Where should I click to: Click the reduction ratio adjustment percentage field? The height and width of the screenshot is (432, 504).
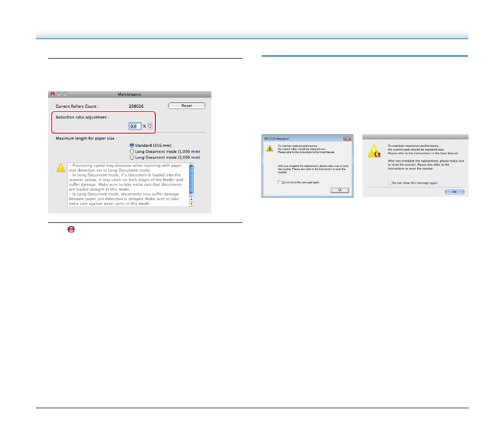point(135,126)
